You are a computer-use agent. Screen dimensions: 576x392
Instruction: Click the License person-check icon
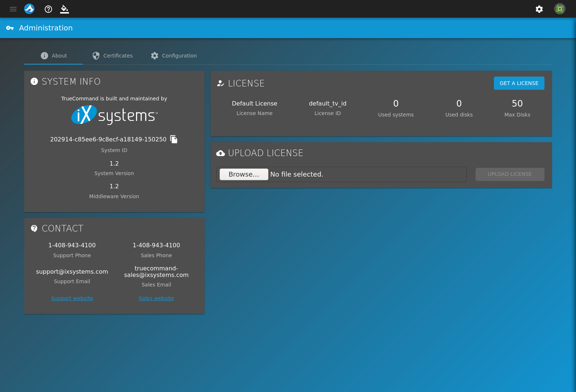pyautogui.click(x=220, y=83)
